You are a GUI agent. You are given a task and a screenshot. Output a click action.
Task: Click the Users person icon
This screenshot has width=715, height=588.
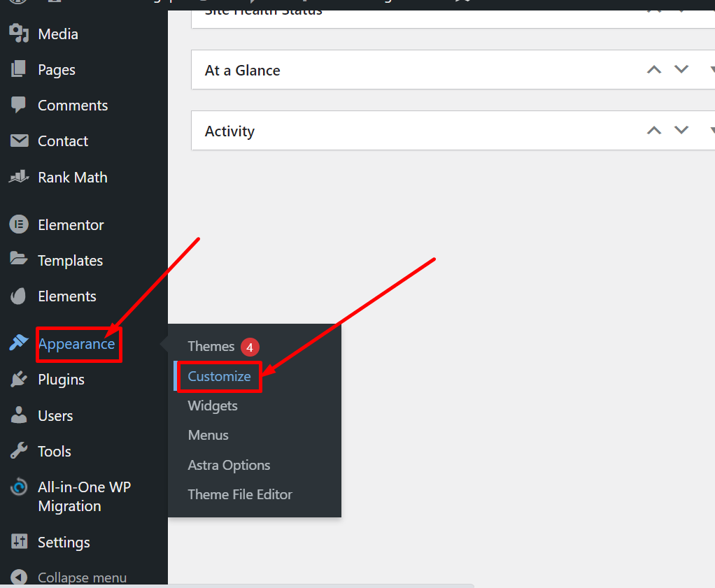(x=19, y=415)
